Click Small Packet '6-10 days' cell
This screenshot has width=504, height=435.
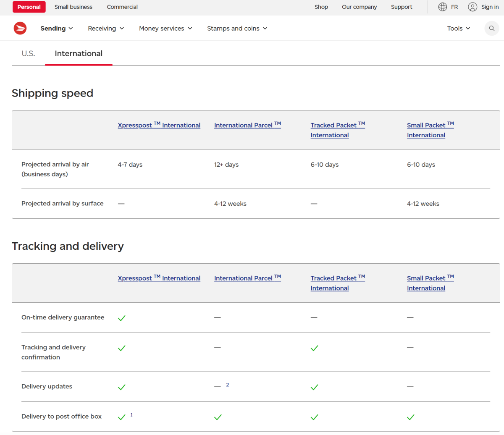(x=421, y=165)
